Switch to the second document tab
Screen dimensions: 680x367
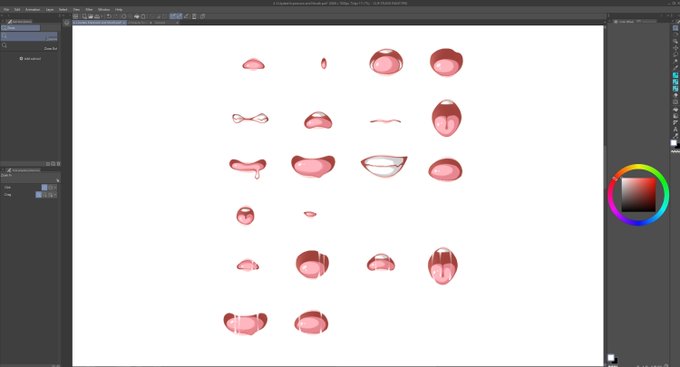(x=139, y=22)
